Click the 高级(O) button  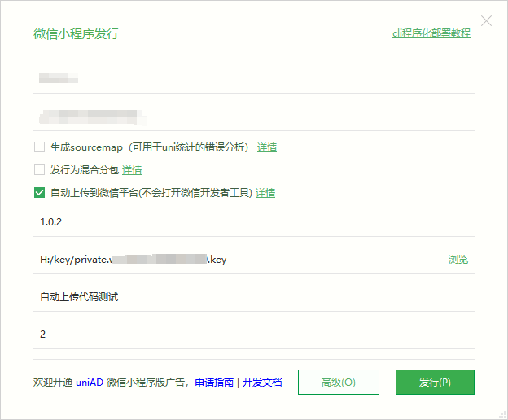339,382
